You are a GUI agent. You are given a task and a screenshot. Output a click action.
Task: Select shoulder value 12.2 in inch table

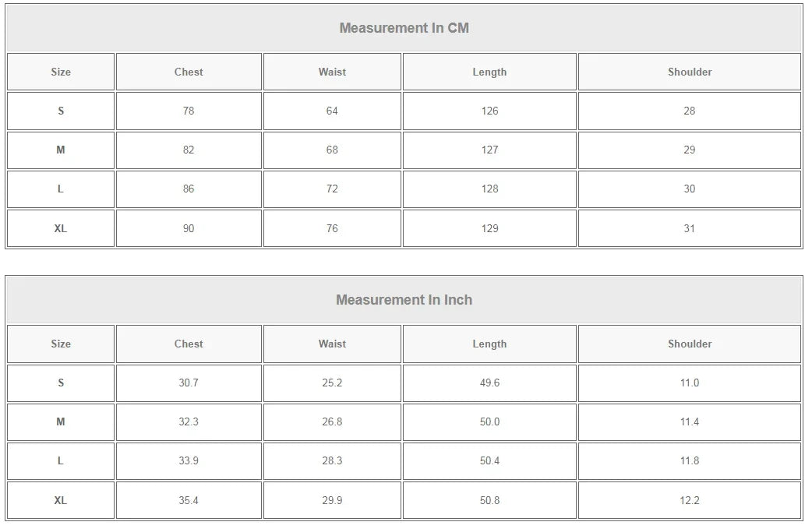[x=690, y=500]
